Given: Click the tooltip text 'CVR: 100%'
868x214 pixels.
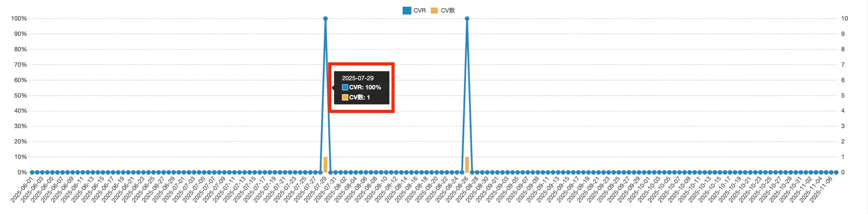Looking at the screenshot, I should 365,87.
